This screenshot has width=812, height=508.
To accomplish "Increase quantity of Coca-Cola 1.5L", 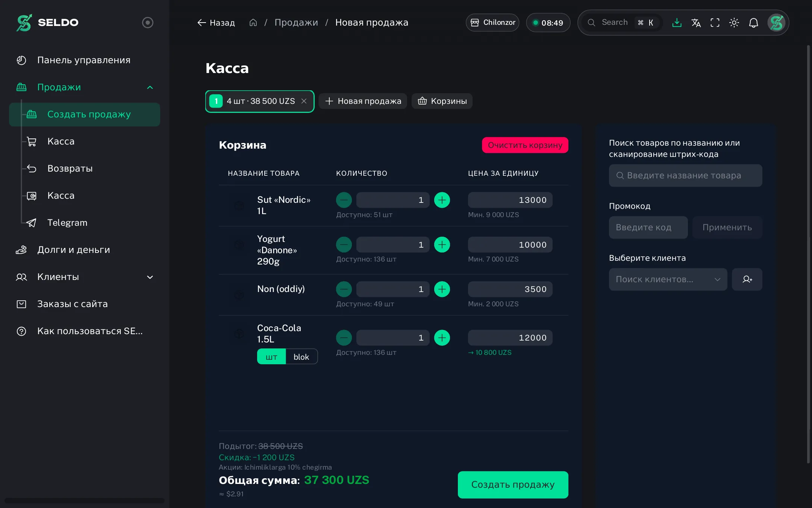I will 442,338.
